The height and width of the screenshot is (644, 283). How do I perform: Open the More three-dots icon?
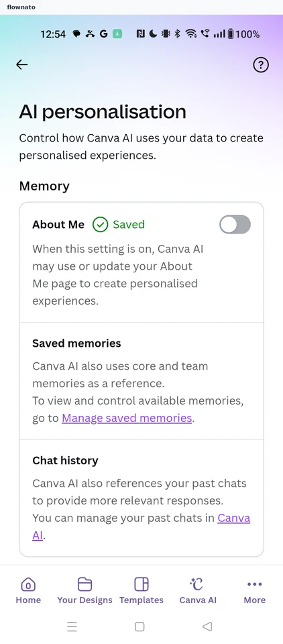click(x=255, y=584)
